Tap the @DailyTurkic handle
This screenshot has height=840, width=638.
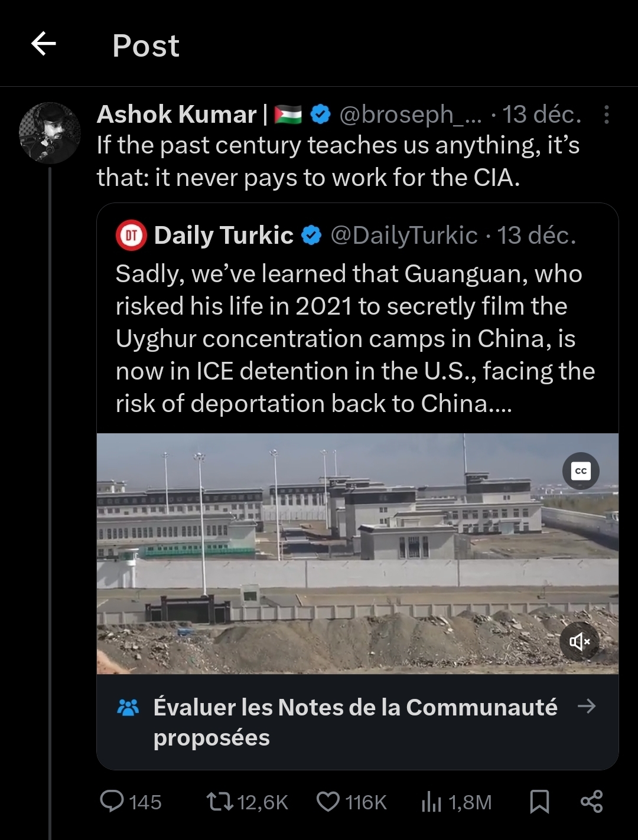click(403, 236)
